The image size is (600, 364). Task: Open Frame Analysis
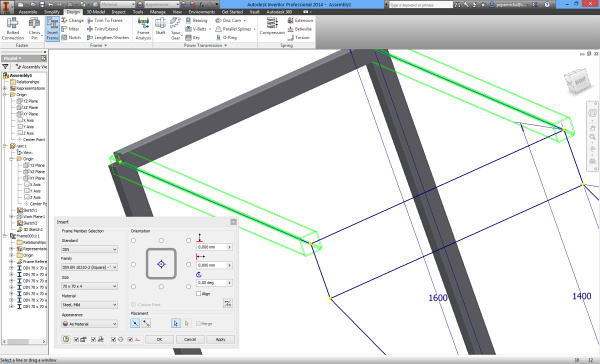143,28
